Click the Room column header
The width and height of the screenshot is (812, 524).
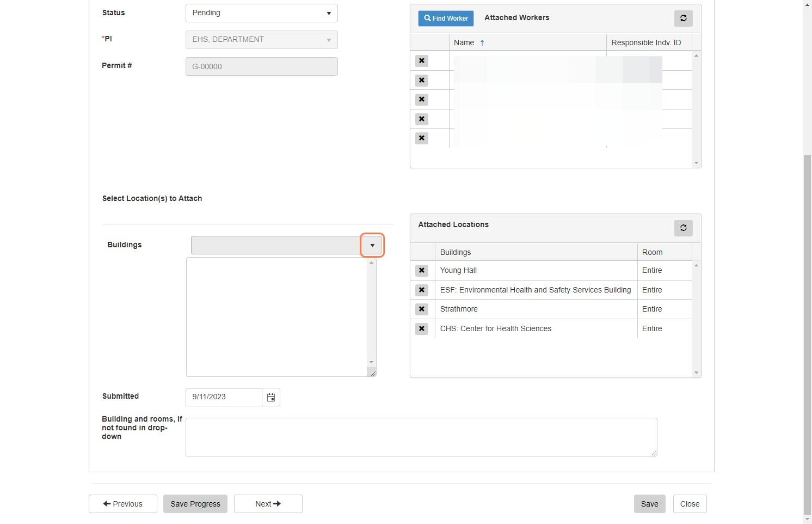(665, 252)
